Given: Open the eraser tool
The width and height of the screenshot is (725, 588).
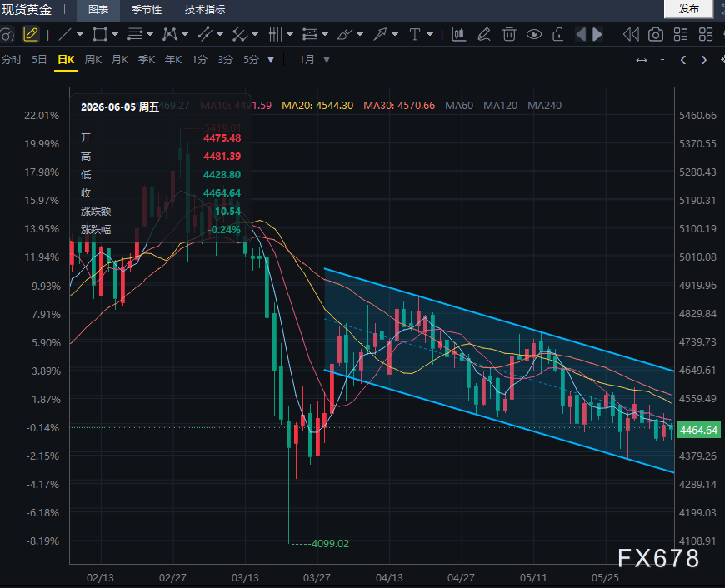Looking at the screenshot, I should point(483,35).
